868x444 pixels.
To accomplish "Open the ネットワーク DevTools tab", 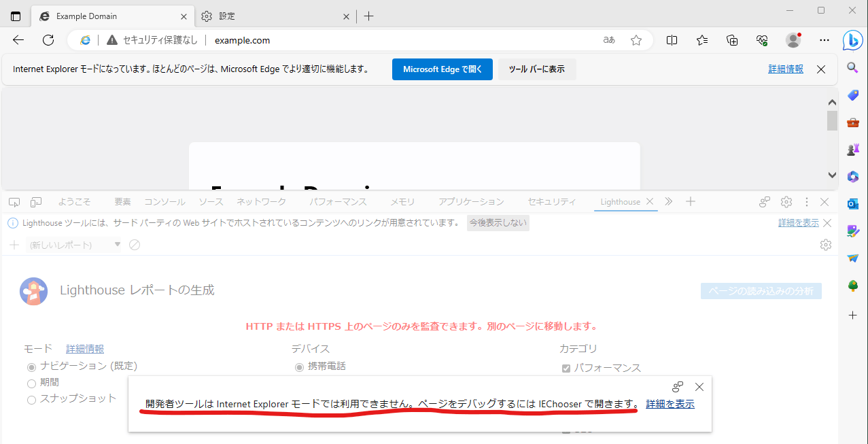I will point(261,202).
